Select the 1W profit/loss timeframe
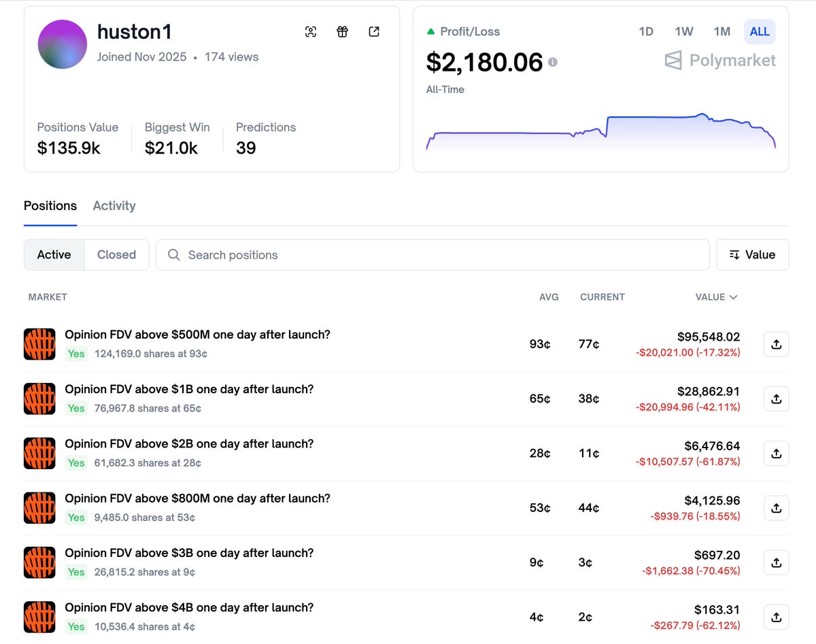 coord(683,32)
